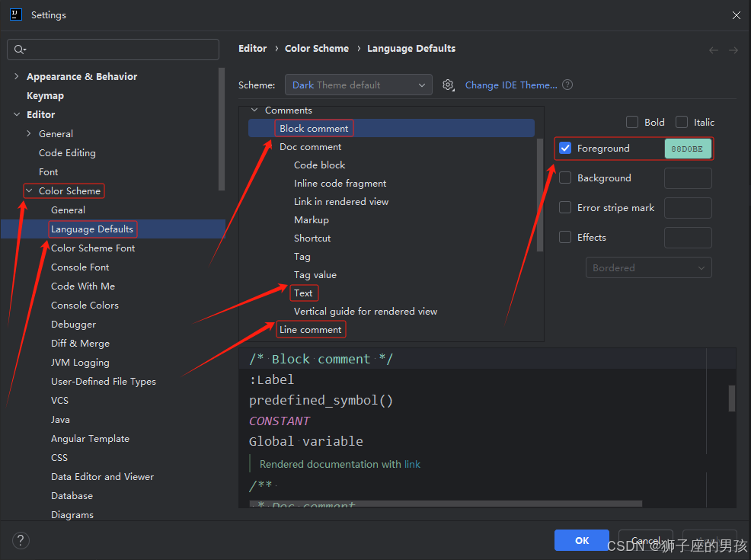Select Vertical guide for rendered view
The image size is (751, 560).
(366, 312)
